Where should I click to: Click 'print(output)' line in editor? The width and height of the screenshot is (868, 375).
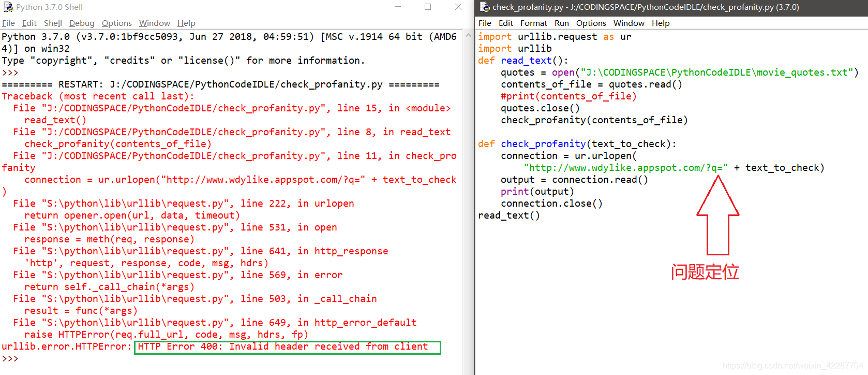click(x=537, y=192)
